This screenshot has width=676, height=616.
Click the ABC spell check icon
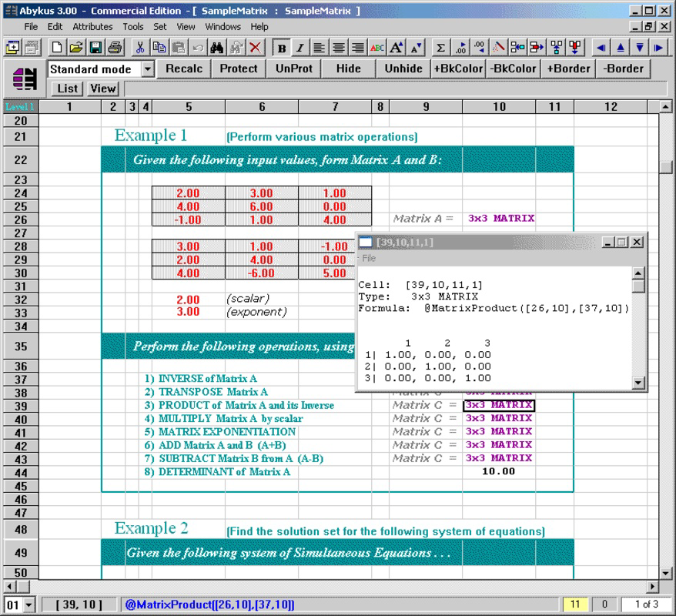click(376, 48)
